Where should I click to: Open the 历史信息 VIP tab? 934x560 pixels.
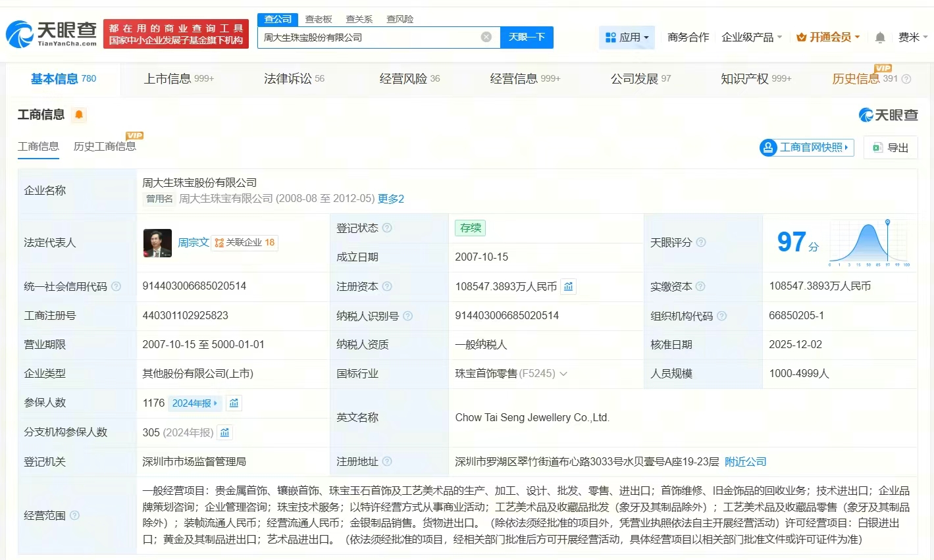point(865,79)
